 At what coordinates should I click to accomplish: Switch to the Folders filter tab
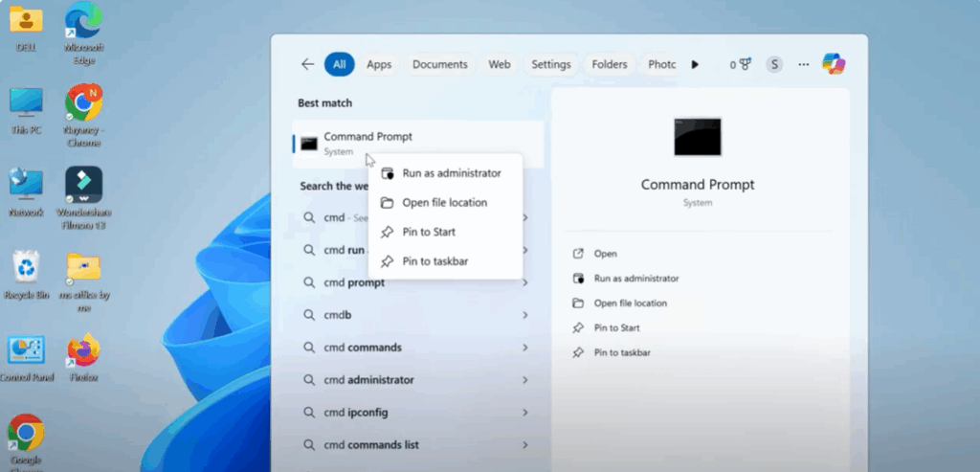610,64
